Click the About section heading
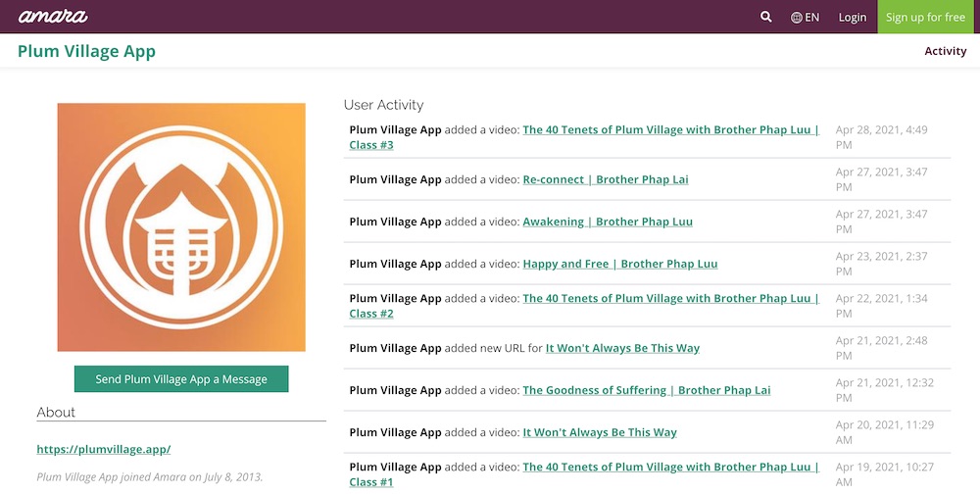The width and height of the screenshot is (980, 494). point(56,412)
